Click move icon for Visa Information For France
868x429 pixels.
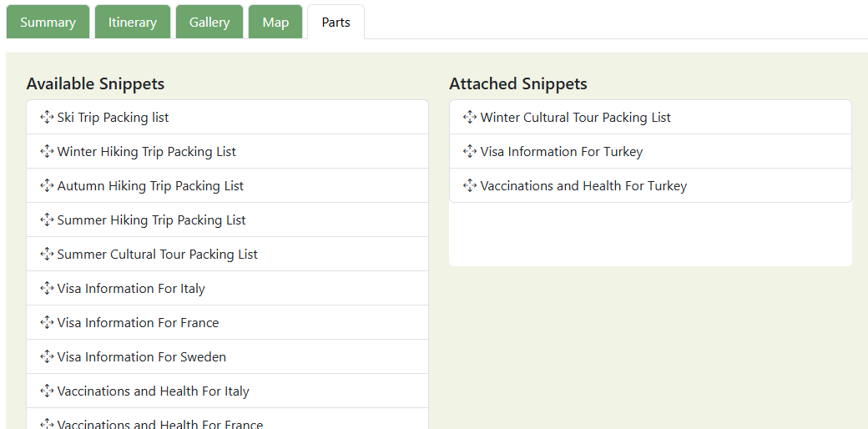(47, 322)
